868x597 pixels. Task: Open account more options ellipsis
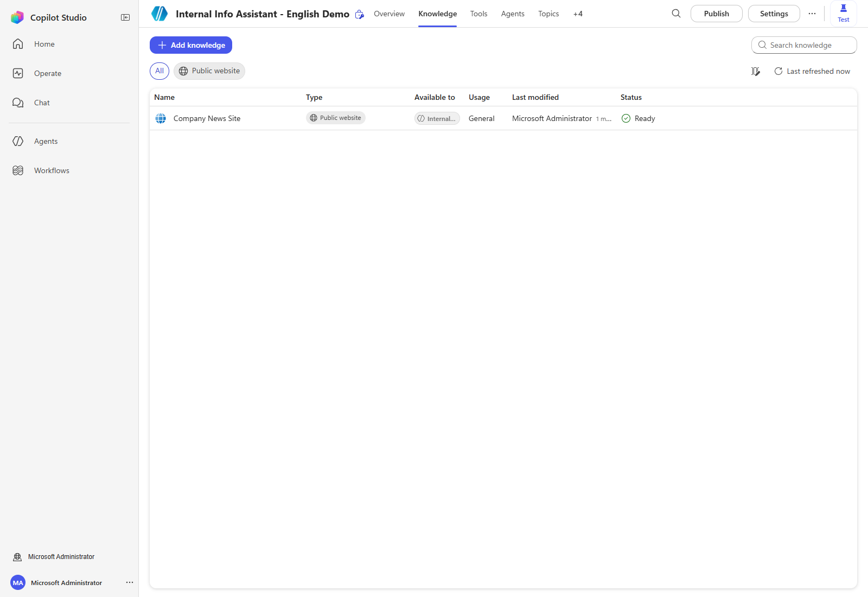point(130,582)
